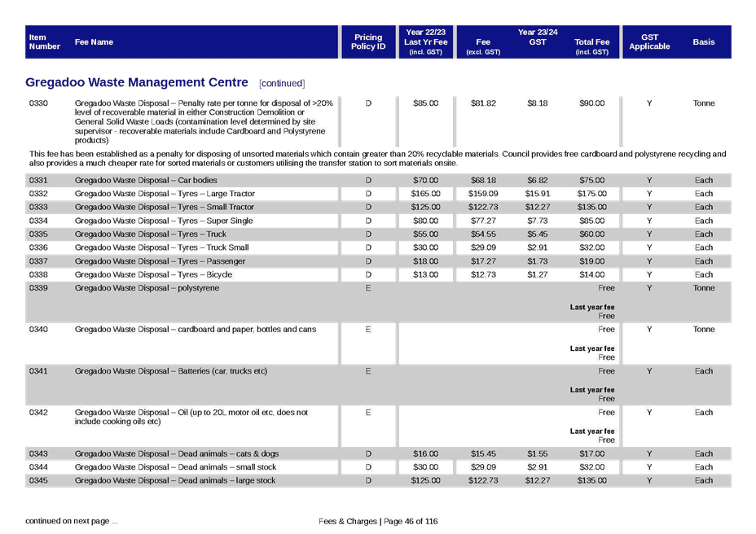
Task: Click the "Penalty rate per tonne" fee description
Action: point(204,121)
